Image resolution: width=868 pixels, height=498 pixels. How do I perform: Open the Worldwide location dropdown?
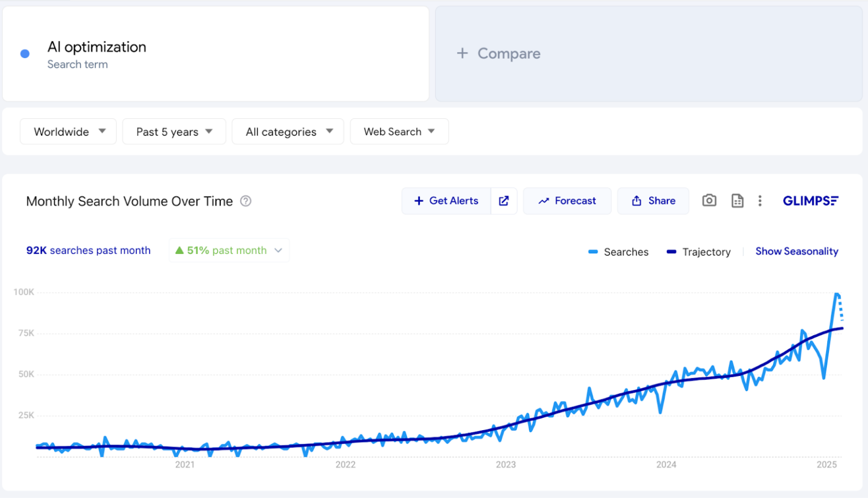pos(68,131)
